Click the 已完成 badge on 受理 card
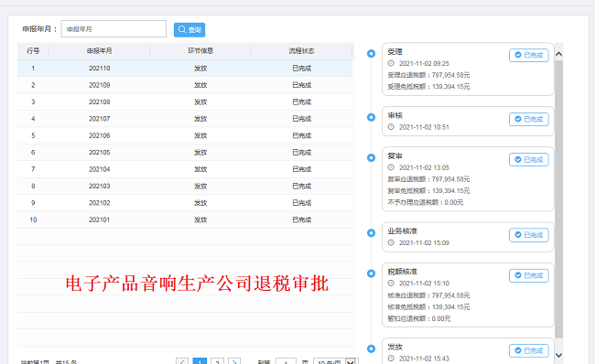The width and height of the screenshot is (595, 364). (528, 56)
